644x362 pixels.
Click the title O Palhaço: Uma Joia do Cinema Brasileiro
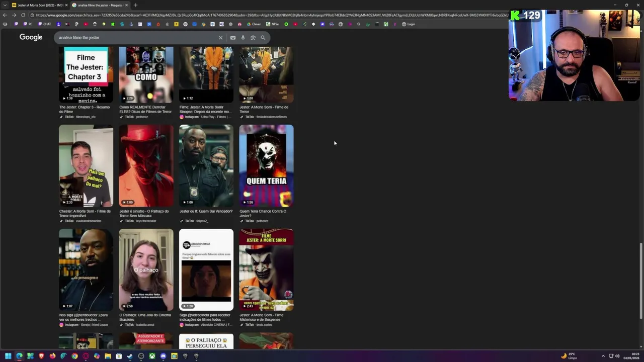145,317
